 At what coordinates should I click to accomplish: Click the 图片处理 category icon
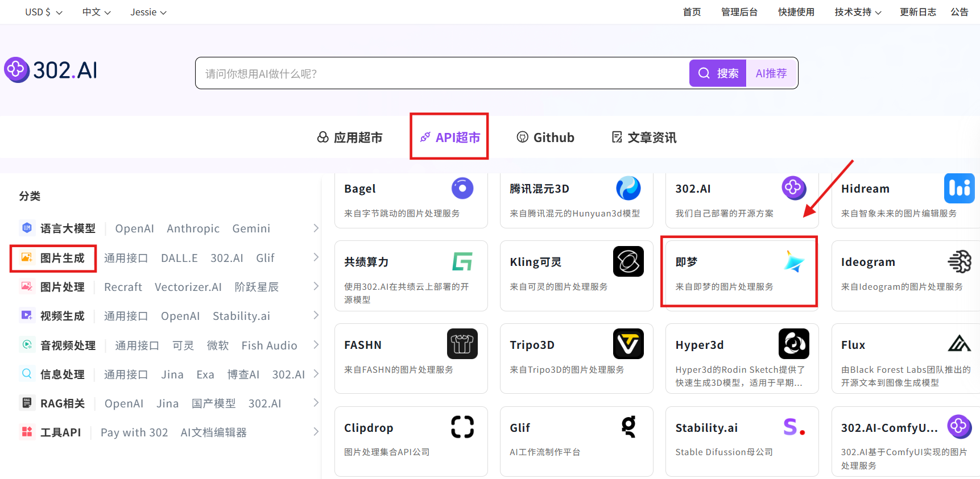[27, 286]
